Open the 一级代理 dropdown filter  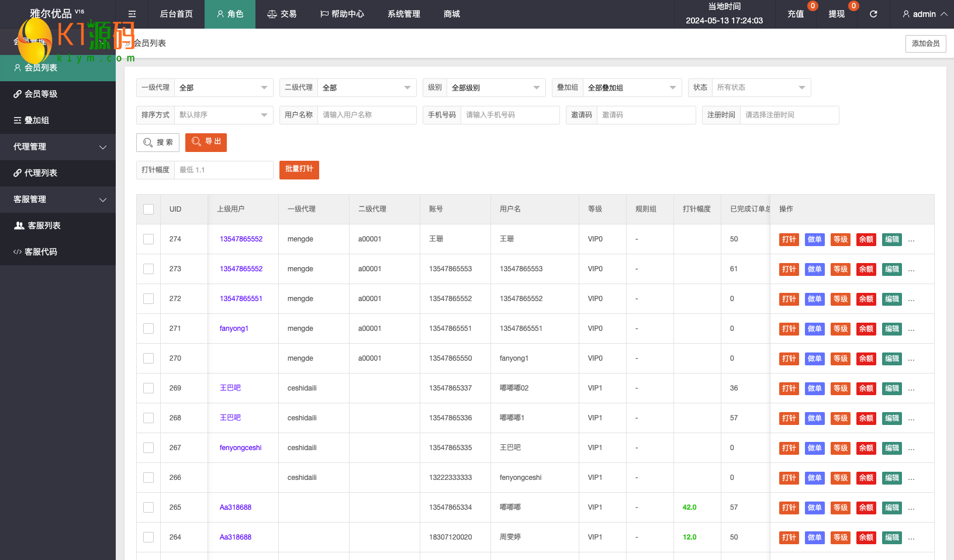tap(223, 88)
